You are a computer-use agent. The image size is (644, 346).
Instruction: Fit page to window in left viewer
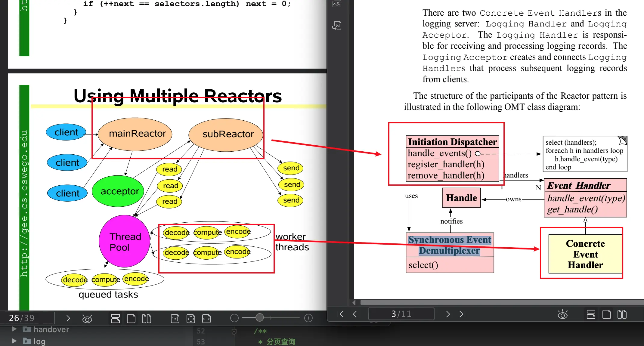pos(191,318)
